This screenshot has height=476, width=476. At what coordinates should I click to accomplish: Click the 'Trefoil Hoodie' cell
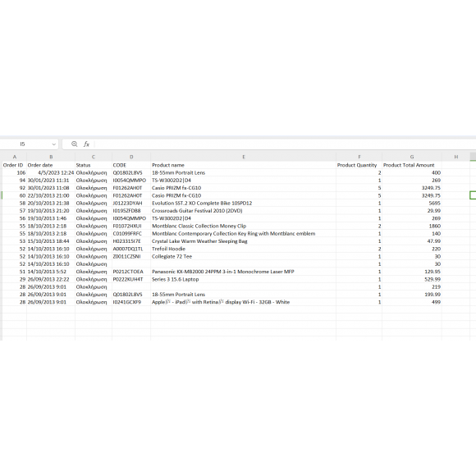(244, 249)
